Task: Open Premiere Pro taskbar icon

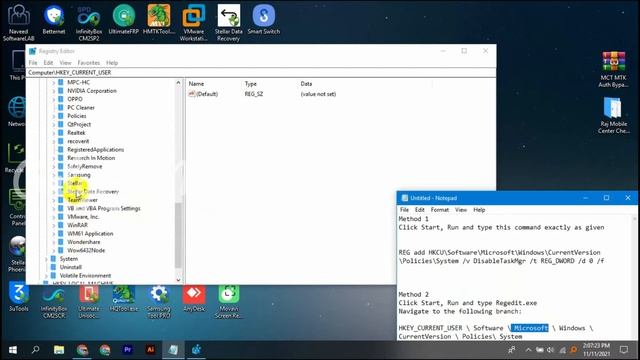Action: [x=127, y=350]
